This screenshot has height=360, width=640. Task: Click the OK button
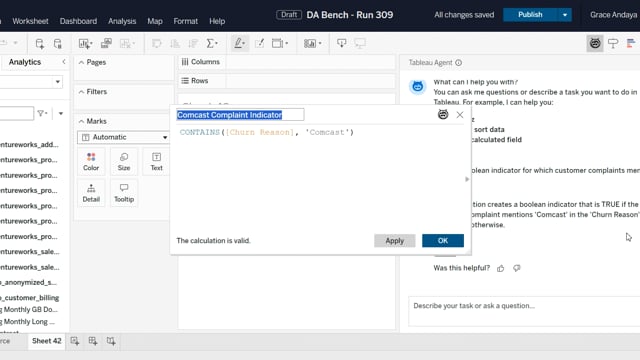(443, 241)
